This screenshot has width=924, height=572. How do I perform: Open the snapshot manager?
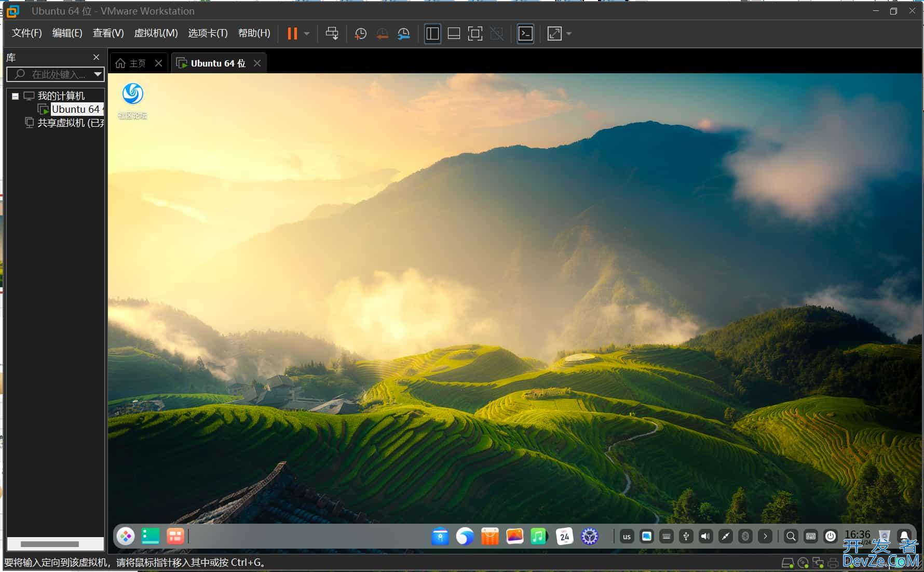[x=403, y=34]
